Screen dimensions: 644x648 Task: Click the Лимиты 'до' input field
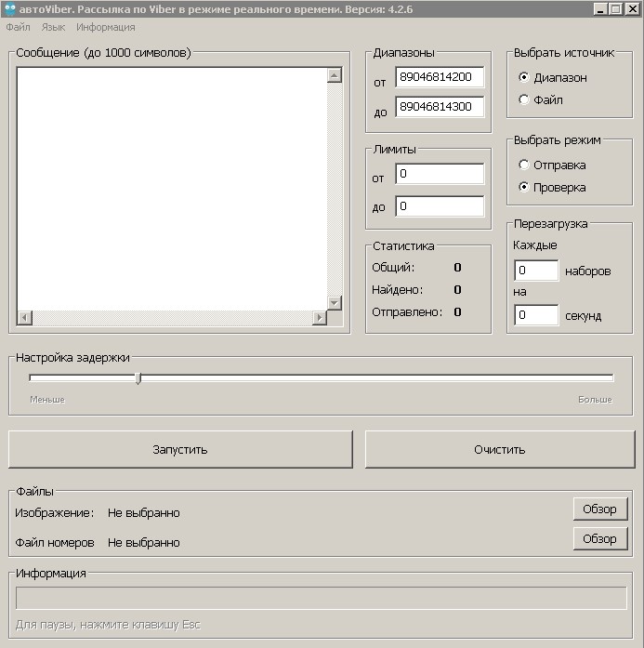click(440, 205)
